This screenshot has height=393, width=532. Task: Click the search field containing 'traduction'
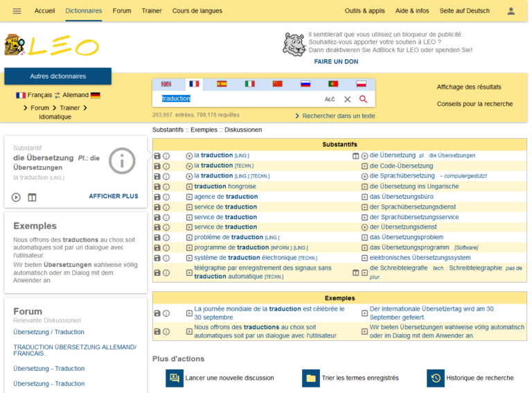tap(239, 98)
